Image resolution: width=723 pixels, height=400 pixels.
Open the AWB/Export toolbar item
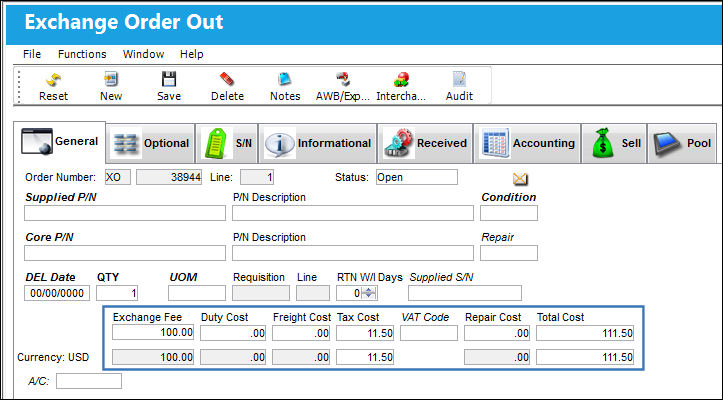343,86
